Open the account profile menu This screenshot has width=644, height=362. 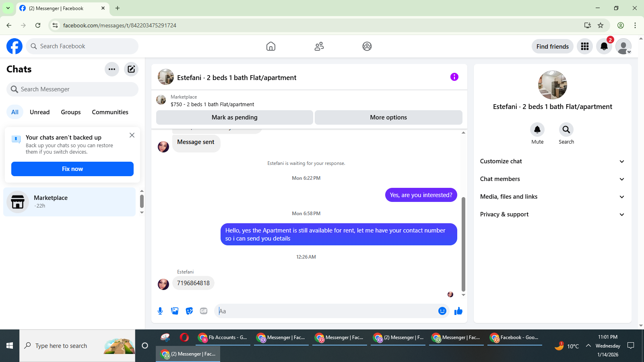tap(623, 46)
